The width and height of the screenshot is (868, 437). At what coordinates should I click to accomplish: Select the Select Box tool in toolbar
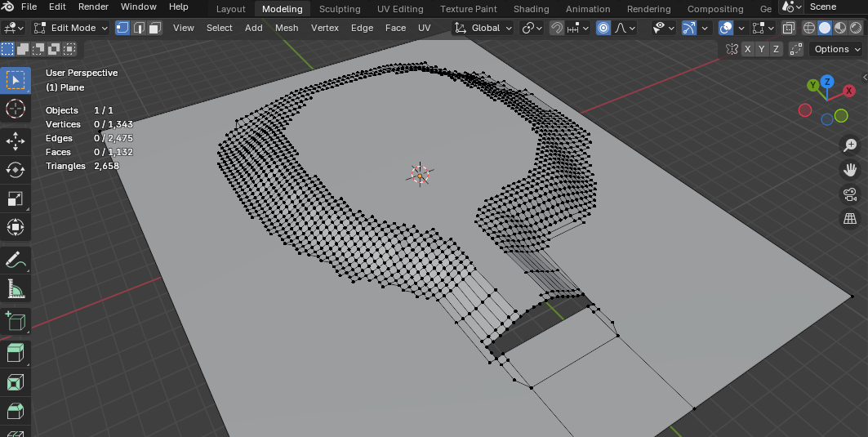pos(15,80)
